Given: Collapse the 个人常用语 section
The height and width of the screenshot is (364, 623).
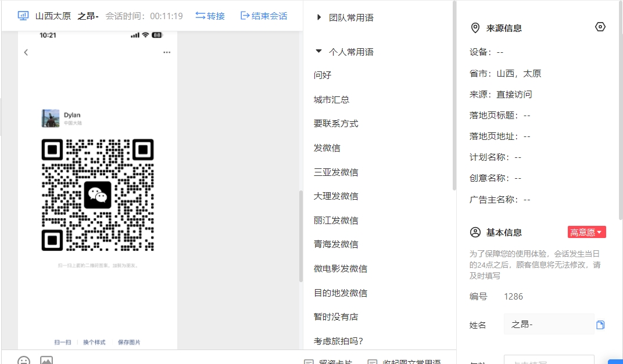Looking at the screenshot, I should click(345, 52).
